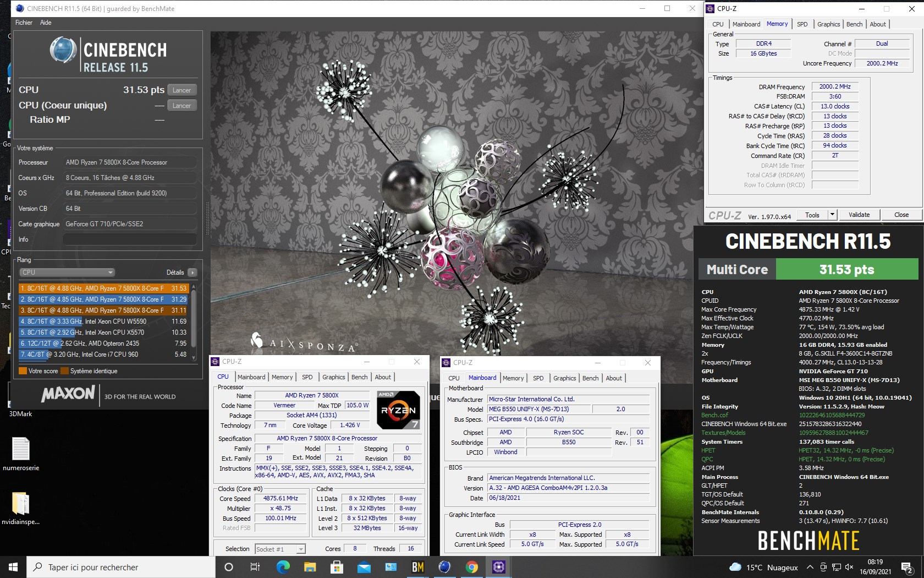
Task: Select the Intel Xeon CPU W5590 row
Action: pyautogui.click(x=103, y=321)
